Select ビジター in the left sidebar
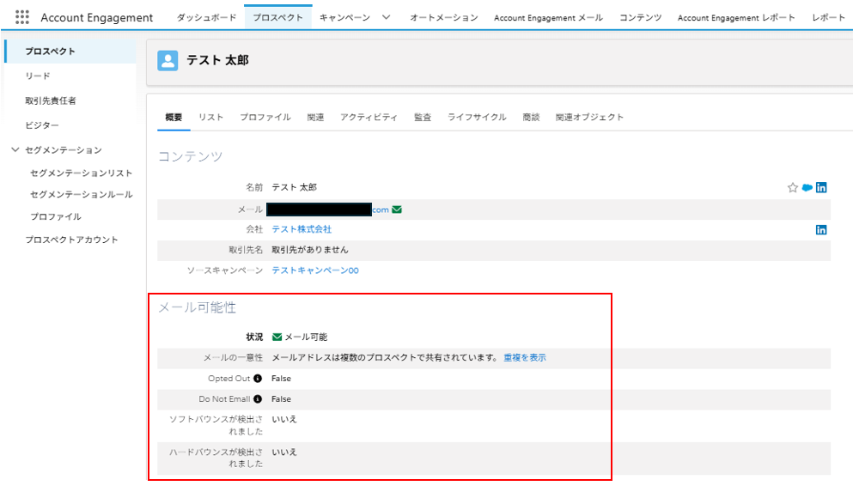Image resolution: width=853 pixels, height=504 pixels. coord(42,125)
